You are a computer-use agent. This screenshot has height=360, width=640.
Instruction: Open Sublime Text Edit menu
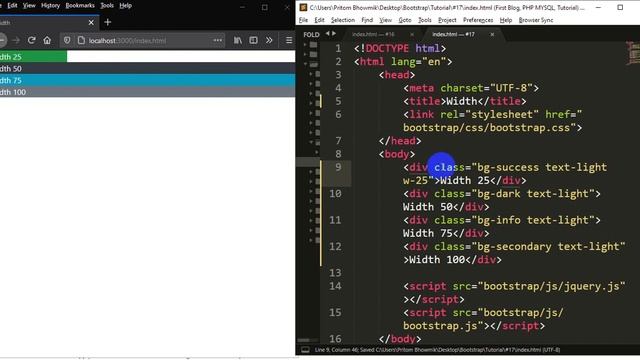click(319, 20)
